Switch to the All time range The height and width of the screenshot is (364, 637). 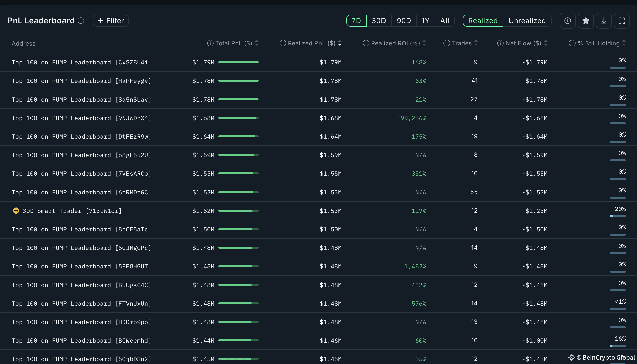pos(444,21)
